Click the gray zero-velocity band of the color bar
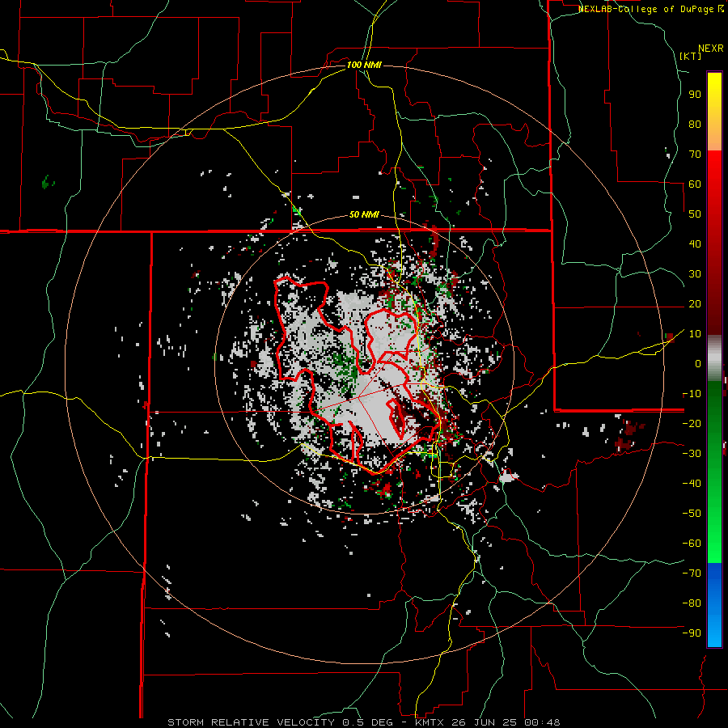 [714, 358]
